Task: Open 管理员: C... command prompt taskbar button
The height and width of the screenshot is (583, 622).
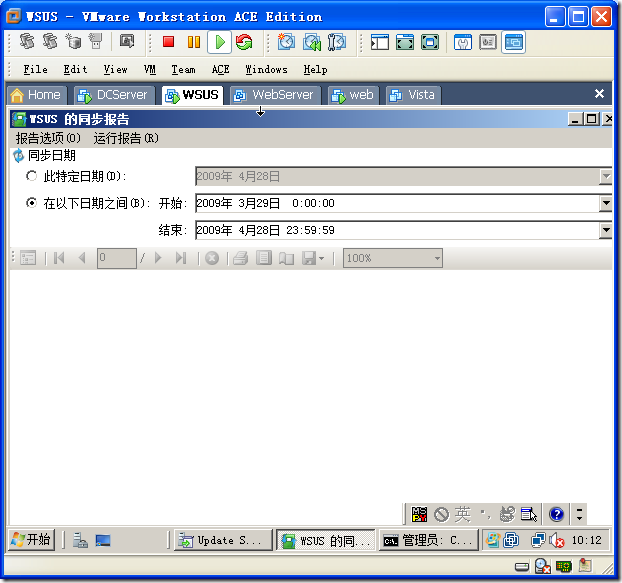Action: click(x=429, y=540)
